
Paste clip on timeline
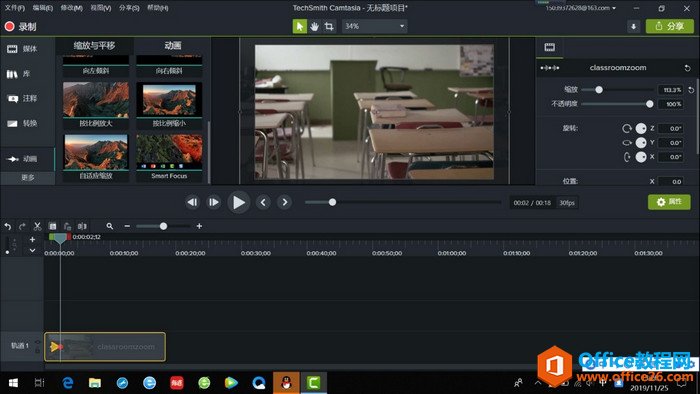point(67,226)
